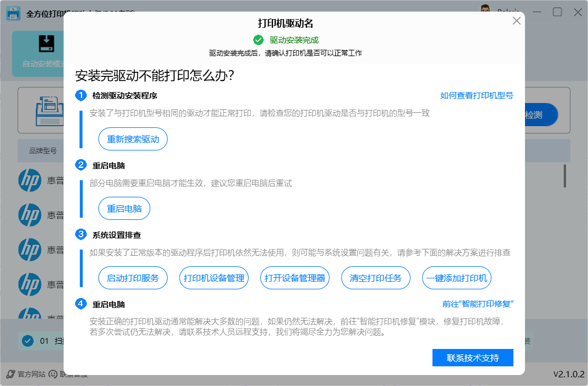
Task: Click the blue 联系技术支持 button
Action: pyautogui.click(x=472, y=358)
